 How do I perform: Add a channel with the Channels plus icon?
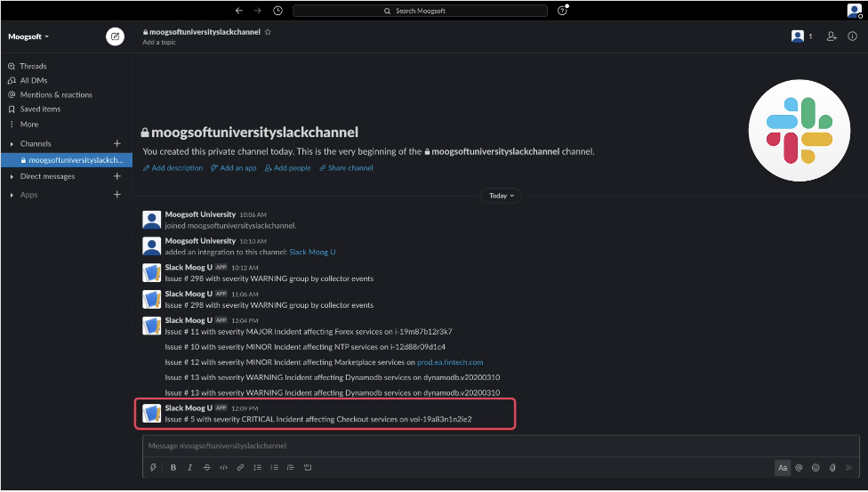tap(117, 143)
